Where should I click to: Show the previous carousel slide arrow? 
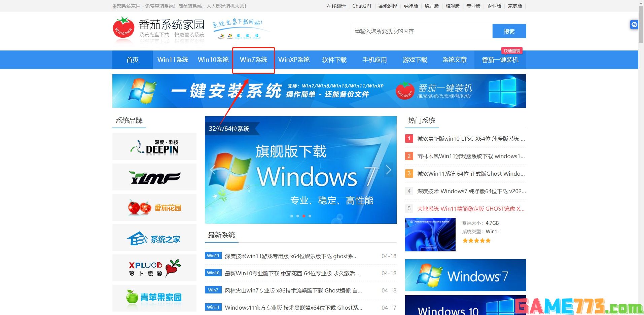click(213, 170)
